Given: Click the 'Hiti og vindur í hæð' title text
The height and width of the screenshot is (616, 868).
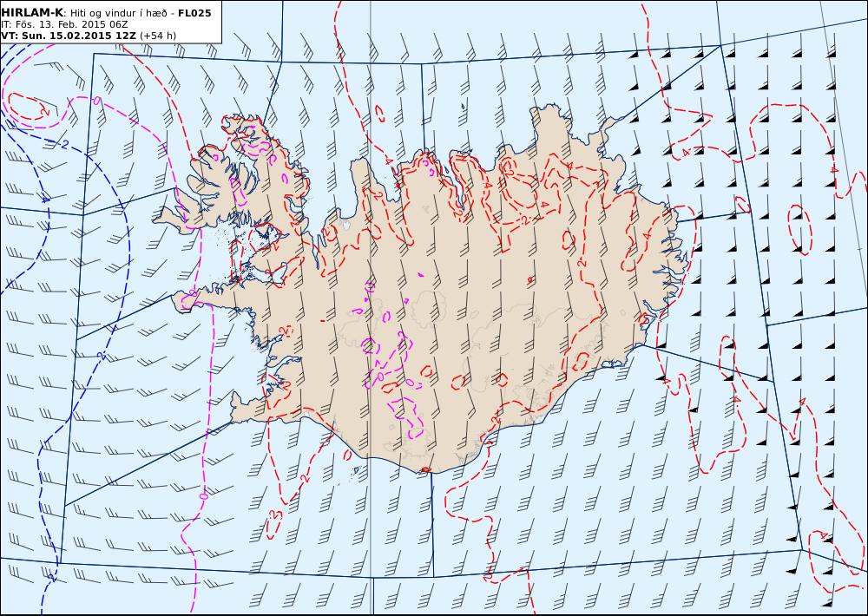Looking at the screenshot, I should pyautogui.click(x=117, y=13).
